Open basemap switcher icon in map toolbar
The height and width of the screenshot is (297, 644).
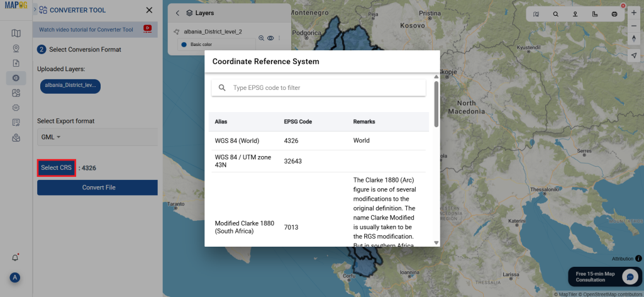536,14
